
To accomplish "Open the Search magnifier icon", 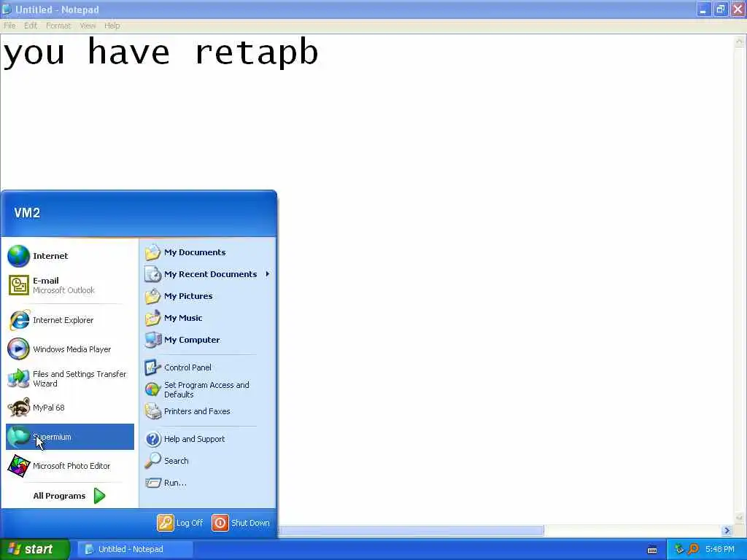I will pos(152,461).
